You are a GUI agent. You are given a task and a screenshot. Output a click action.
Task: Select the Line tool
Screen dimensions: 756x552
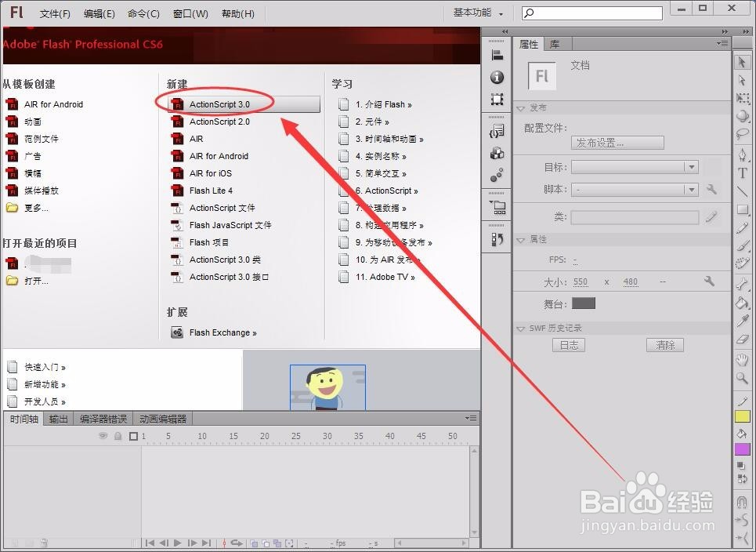tap(743, 191)
